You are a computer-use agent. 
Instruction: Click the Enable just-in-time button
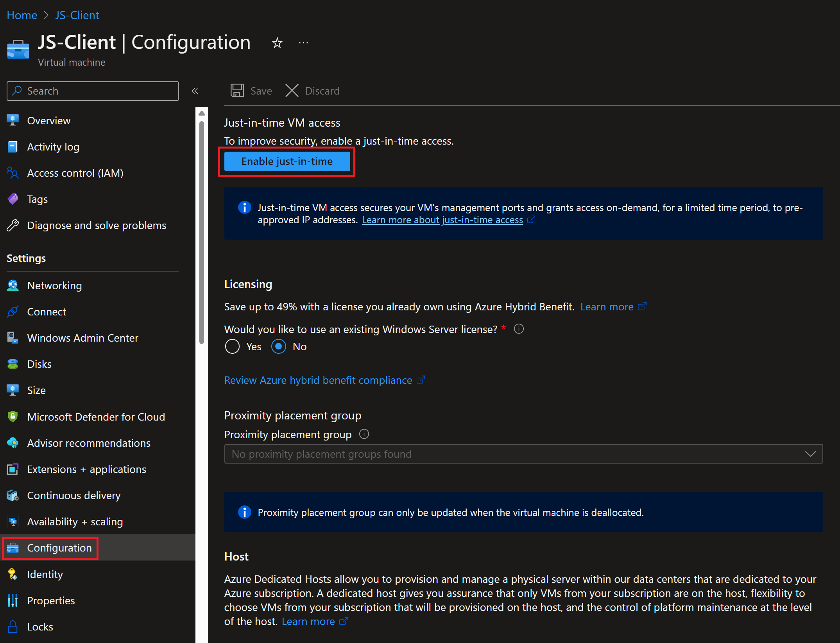pos(287,161)
